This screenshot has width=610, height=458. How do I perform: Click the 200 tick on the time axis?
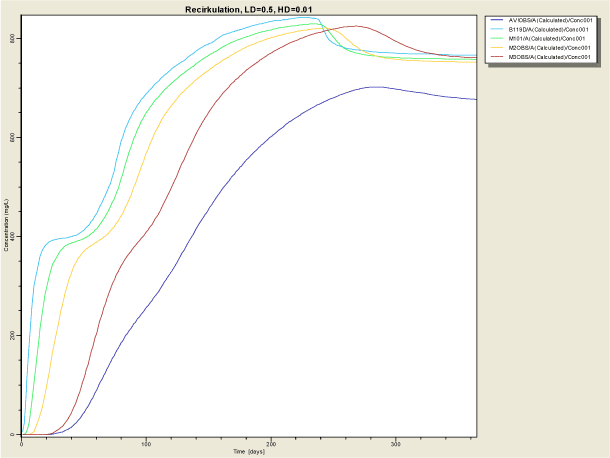click(x=271, y=442)
